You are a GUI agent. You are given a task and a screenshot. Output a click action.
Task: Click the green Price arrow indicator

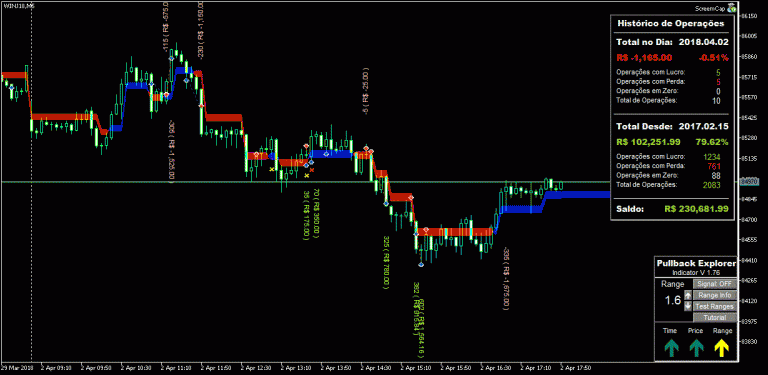click(696, 347)
